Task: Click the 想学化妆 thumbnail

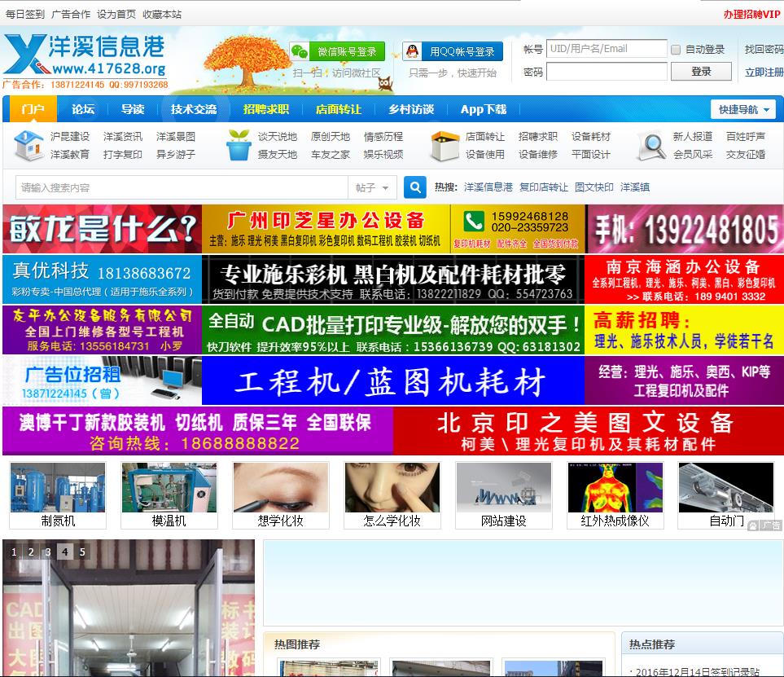Action: point(281,495)
